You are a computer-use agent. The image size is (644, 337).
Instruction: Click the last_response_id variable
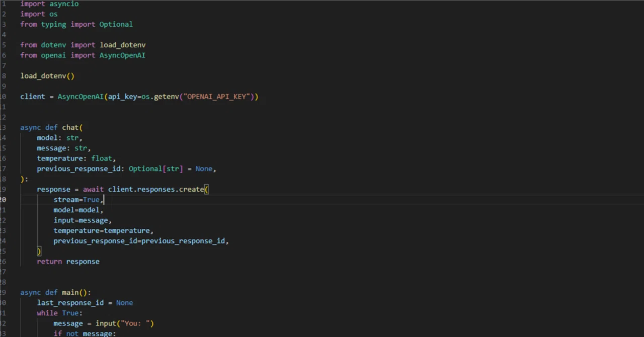pyautogui.click(x=70, y=303)
